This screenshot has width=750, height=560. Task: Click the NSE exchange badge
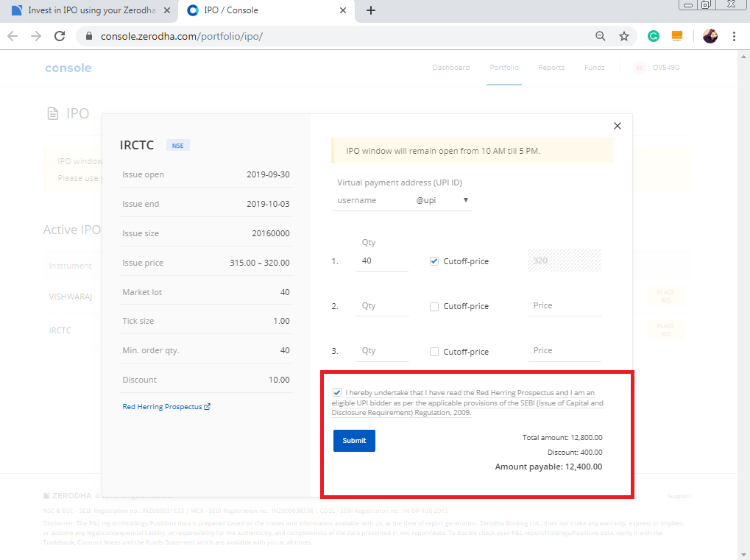(178, 146)
